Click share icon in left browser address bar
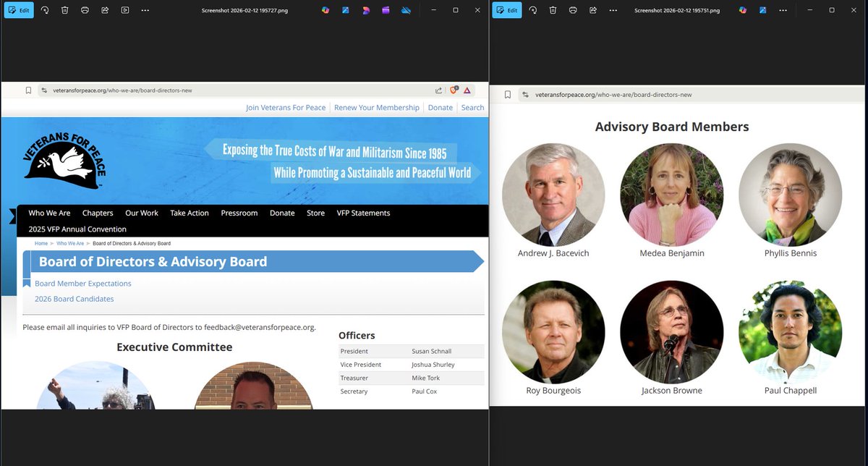868x466 pixels. pyautogui.click(x=438, y=90)
